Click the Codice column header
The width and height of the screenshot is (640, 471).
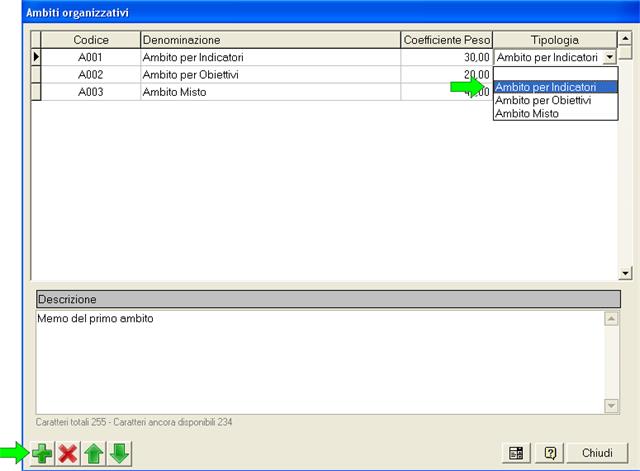(91, 39)
